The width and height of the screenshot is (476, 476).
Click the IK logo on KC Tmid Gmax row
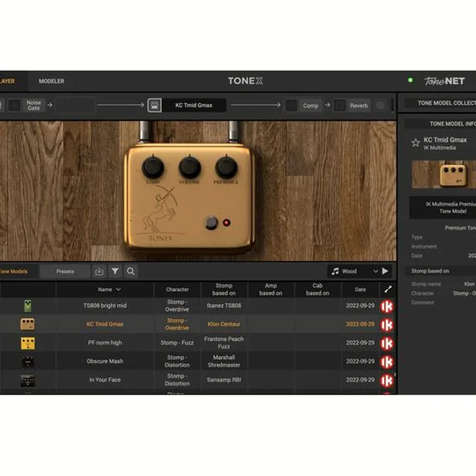click(x=387, y=325)
